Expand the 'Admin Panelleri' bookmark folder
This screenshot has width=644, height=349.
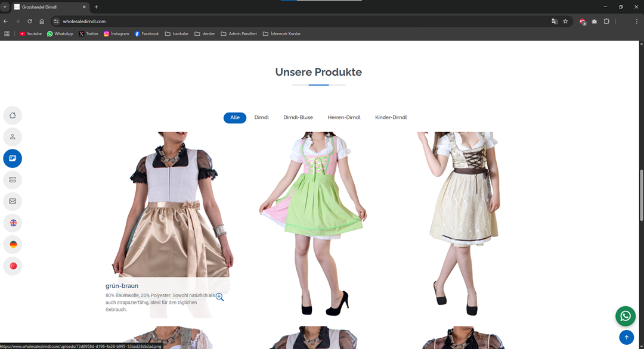[239, 34]
